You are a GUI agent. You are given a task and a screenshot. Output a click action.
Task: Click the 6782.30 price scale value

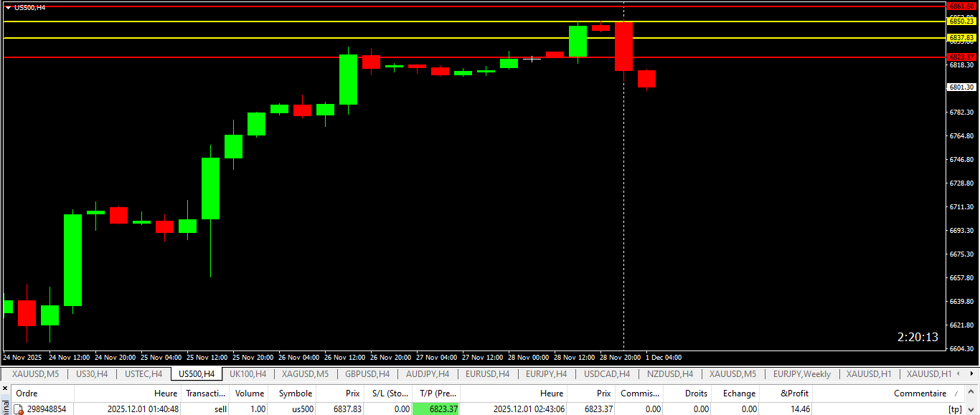pos(962,113)
